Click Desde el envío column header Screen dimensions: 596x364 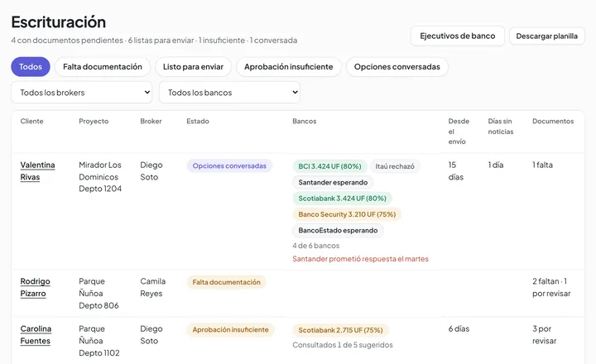pos(459,131)
